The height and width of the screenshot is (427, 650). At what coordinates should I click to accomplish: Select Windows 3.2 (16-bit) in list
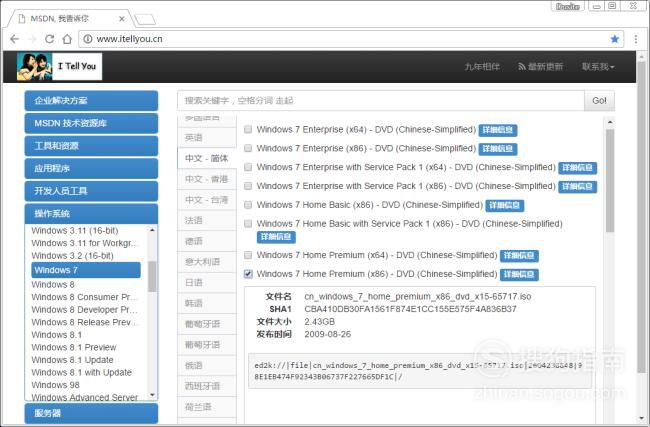coord(73,256)
